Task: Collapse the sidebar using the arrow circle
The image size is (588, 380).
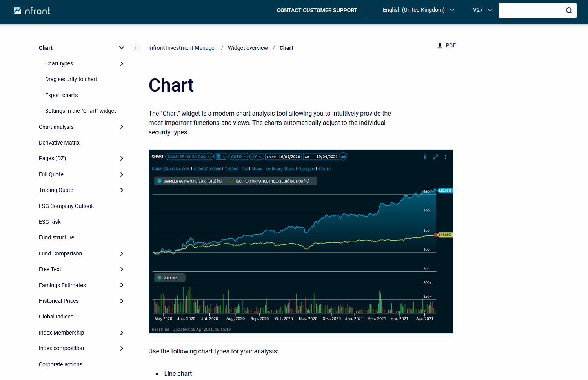Action: point(136,48)
